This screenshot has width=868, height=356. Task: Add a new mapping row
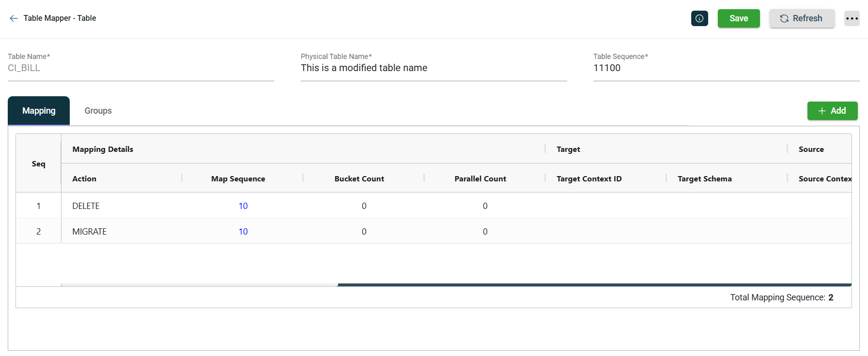tap(832, 111)
